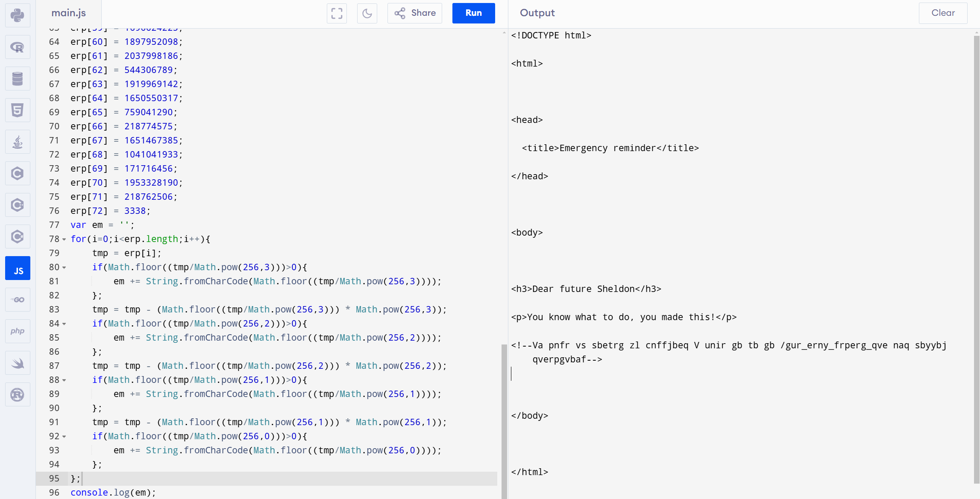Select the active JS language tab
This screenshot has height=499, width=980.
18,268
